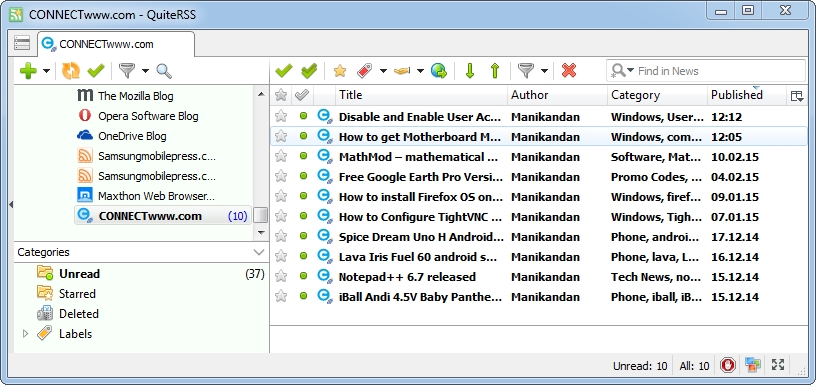The width and height of the screenshot is (816, 385).
Task: Mark all news read with double checkmark
Action: [x=309, y=71]
